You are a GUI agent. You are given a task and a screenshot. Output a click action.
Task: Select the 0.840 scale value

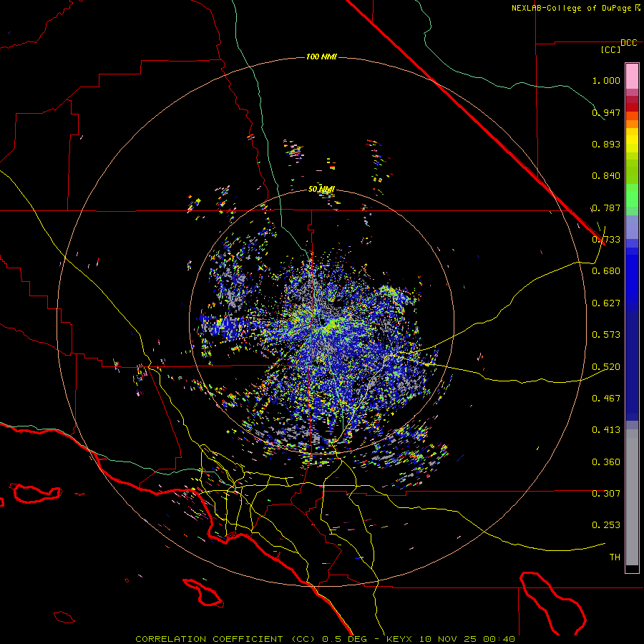coord(606,176)
